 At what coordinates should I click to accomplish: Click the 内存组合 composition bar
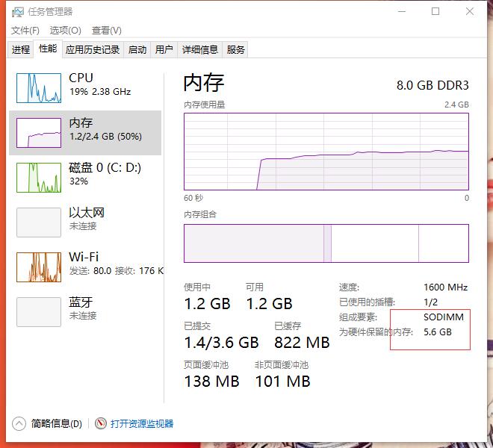click(326, 243)
